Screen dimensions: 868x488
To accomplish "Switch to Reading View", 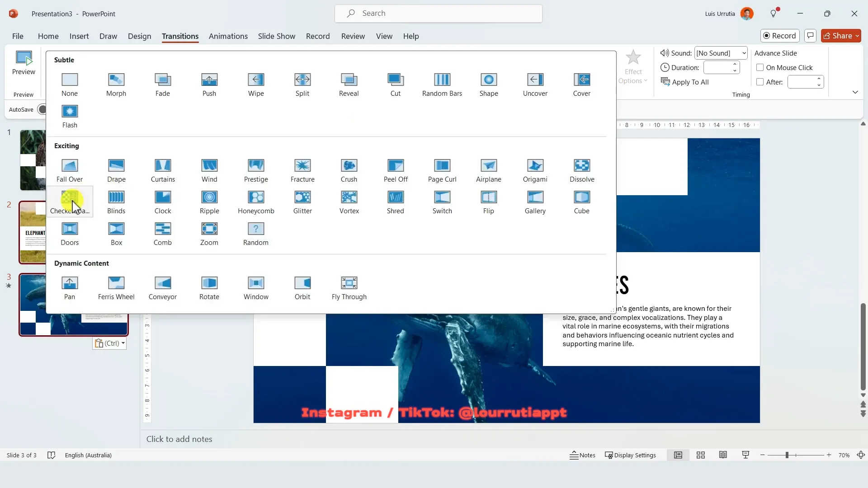I will 723,455.
